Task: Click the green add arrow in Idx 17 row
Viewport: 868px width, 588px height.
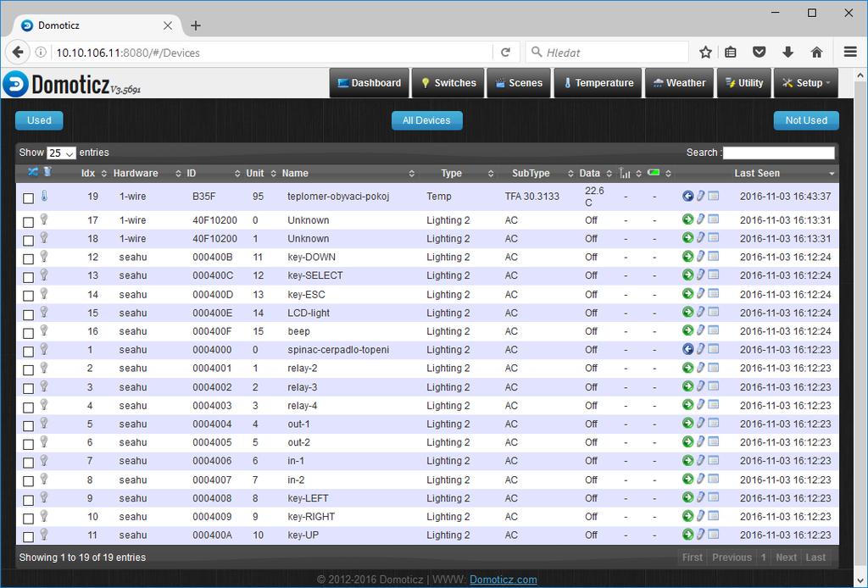Action: coord(687,219)
